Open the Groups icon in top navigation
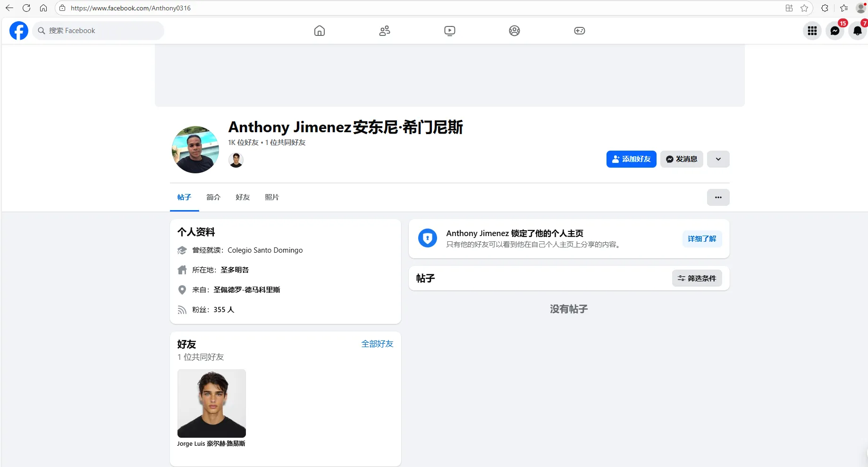868x467 pixels. click(514, 30)
